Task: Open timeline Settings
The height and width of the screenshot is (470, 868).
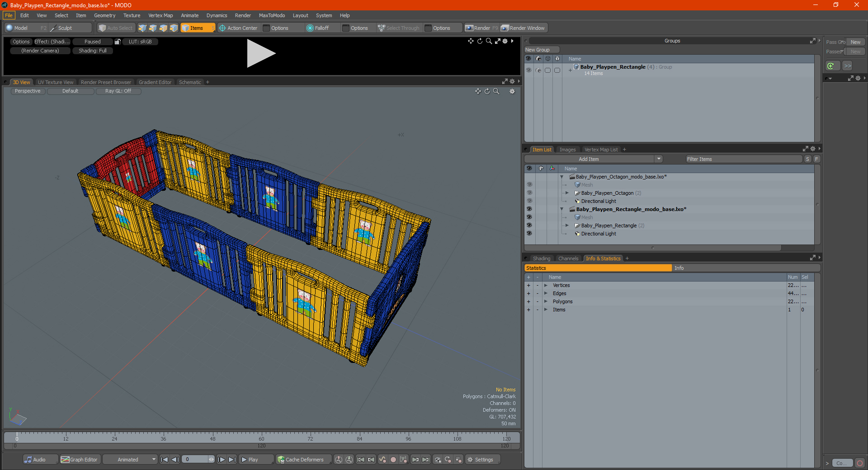Action: tap(483, 460)
